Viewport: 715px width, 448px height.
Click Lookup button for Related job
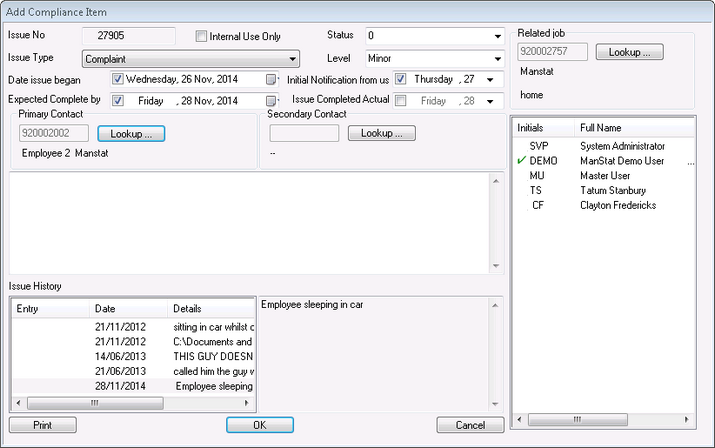pyautogui.click(x=629, y=52)
